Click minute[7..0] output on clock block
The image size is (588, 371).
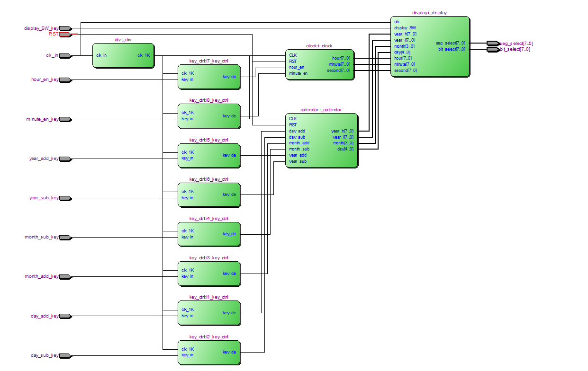pos(339,64)
